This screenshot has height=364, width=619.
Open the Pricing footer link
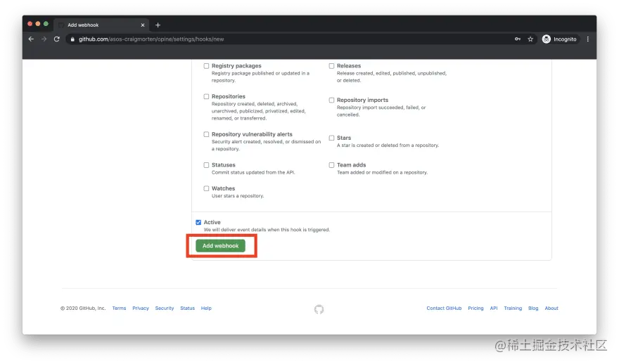(x=476, y=308)
